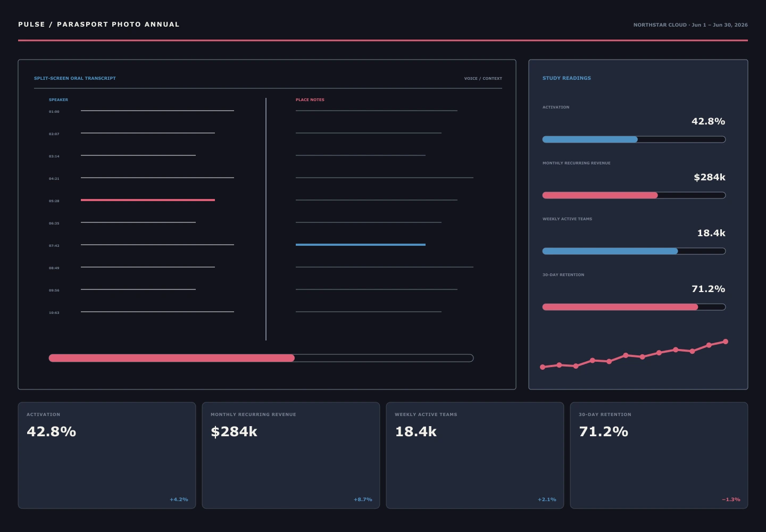The image size is (766, 532).
Task: Open the Activation summary card
Action: click(x=107, y=455)
